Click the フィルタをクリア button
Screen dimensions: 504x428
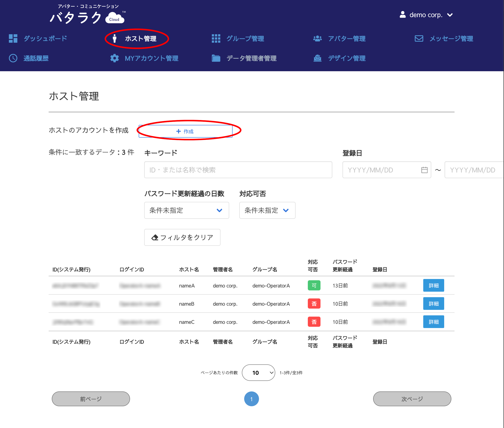pyautogui.click(x=182, y=237)
